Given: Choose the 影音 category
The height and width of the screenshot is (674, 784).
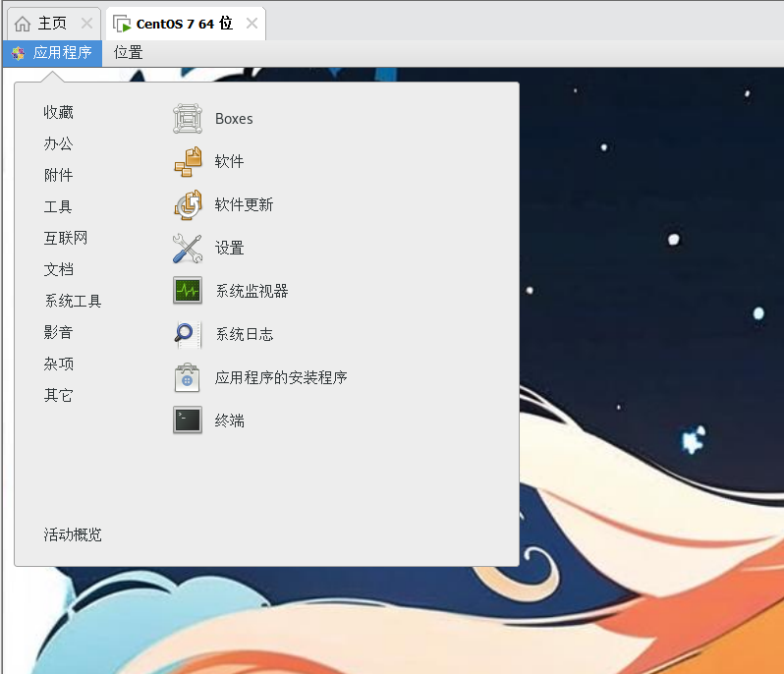Looking at the screenshot, I should click(x=59, y=333).
